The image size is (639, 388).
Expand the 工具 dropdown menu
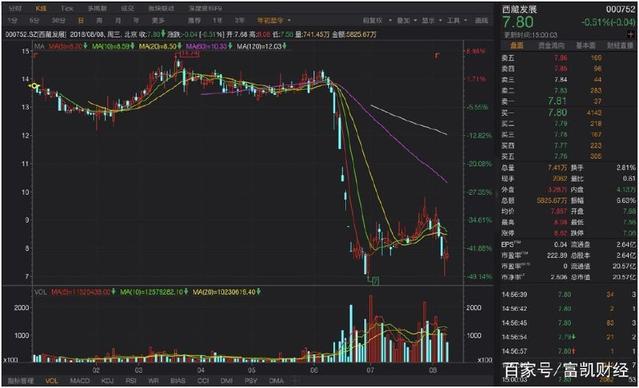[x=457, y=20]
